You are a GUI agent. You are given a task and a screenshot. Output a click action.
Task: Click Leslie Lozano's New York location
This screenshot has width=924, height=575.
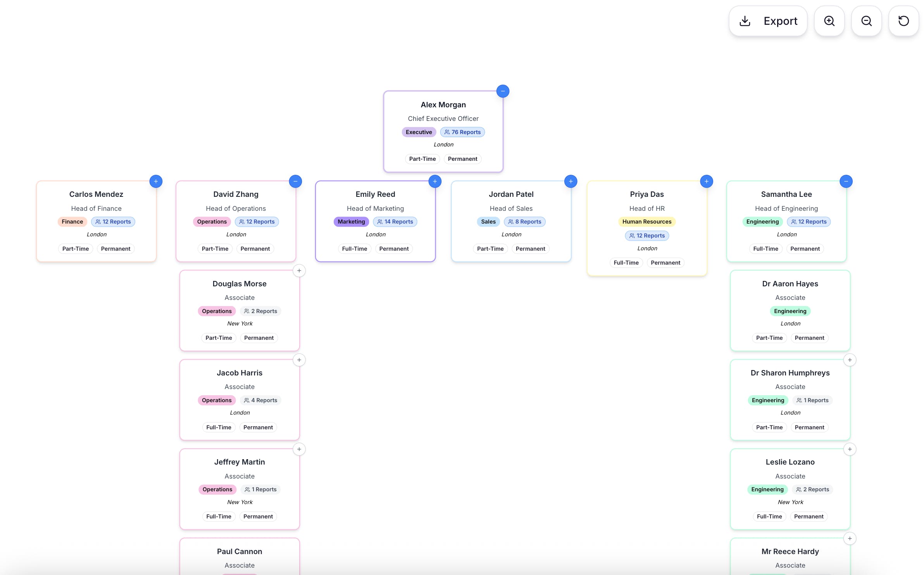point(791,502)
